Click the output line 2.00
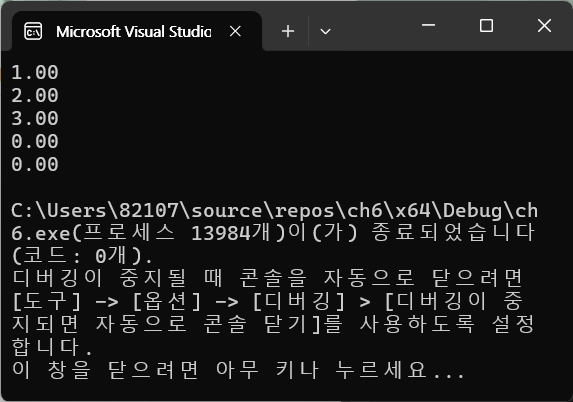 [35, 95]
